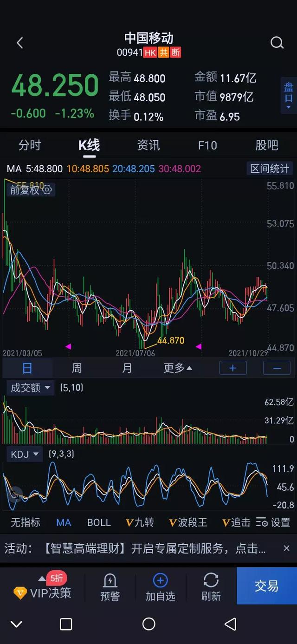Tap the 共 badge next to stock code
The height and width of the screenshot is (644, 297).
pos(163,53)
